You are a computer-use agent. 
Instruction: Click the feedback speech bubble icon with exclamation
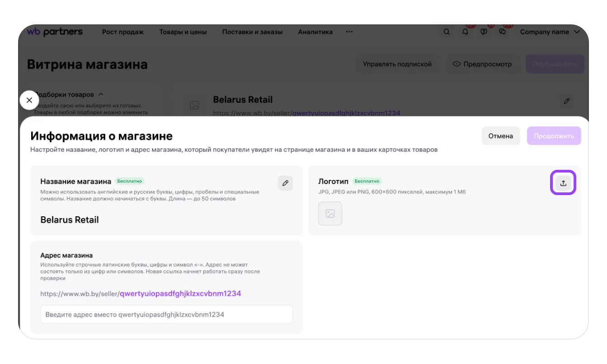click(x=484, y=32)
